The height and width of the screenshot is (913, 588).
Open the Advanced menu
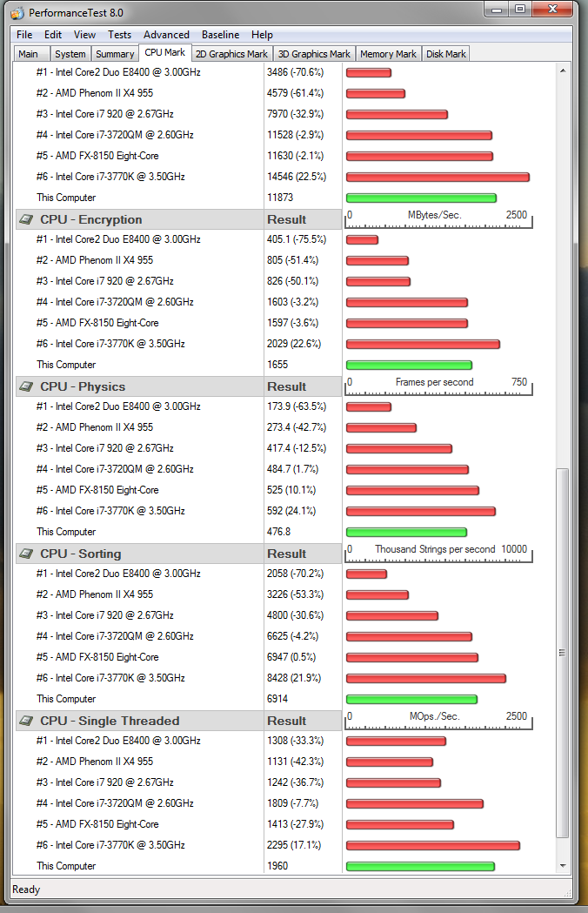(x=166, y=35)
